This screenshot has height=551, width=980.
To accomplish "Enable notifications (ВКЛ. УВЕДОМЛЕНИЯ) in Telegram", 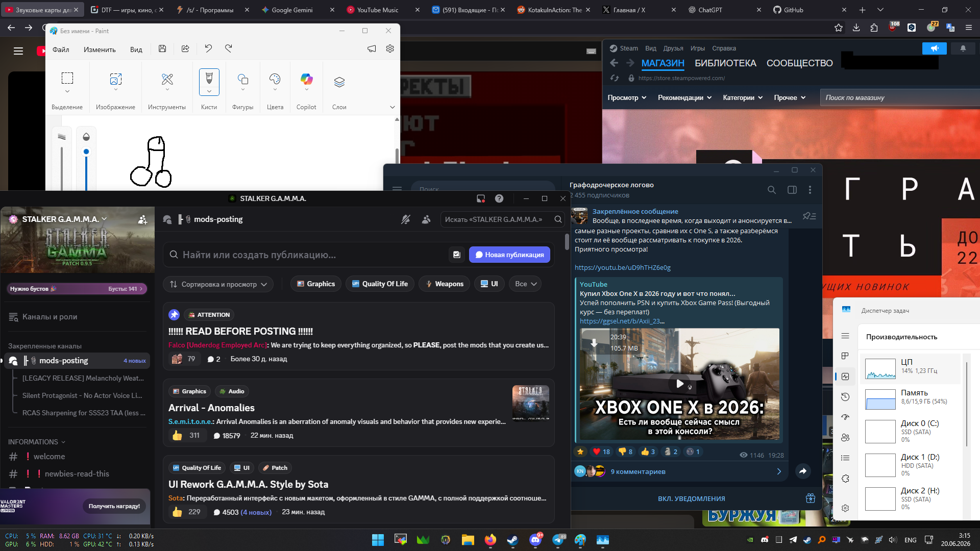I will point(691,498).
